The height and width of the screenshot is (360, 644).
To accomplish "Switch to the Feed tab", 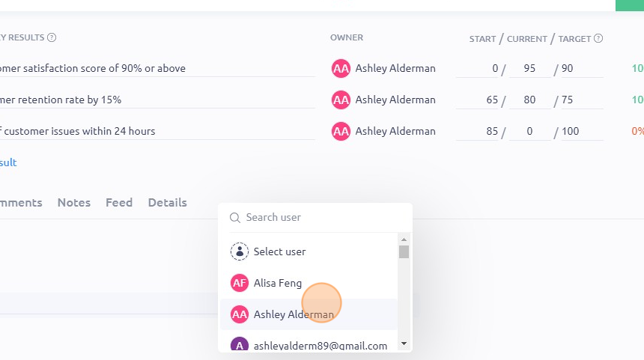I will pos(119,202).
